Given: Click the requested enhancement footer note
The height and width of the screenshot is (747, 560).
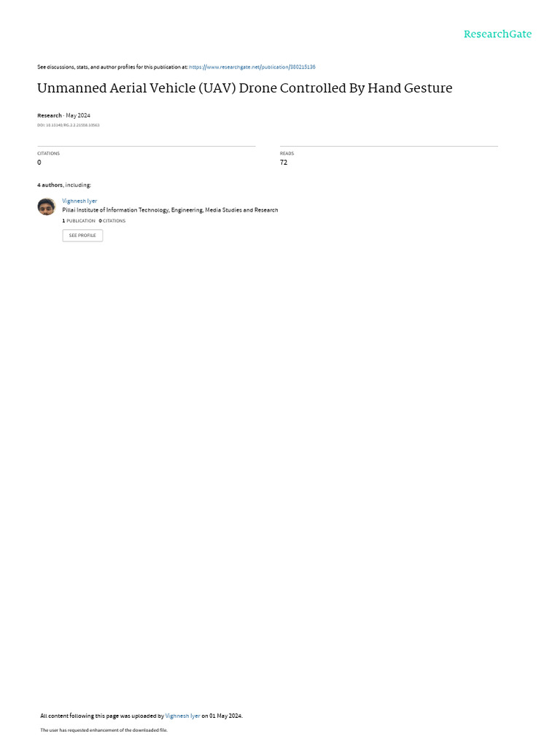Looking at the screenshot, I should [x=104, y=729].
